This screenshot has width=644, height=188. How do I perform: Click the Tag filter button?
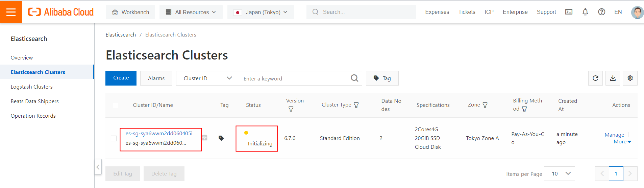(382, 78)
